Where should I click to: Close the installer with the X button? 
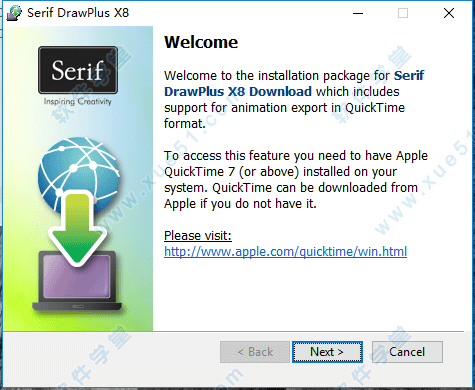point(449,13)
